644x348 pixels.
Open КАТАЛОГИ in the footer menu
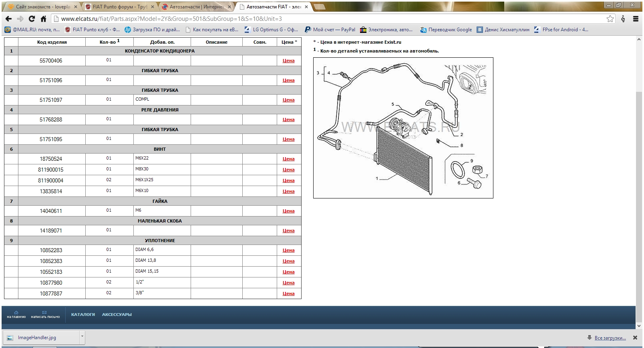pos(83,315)
